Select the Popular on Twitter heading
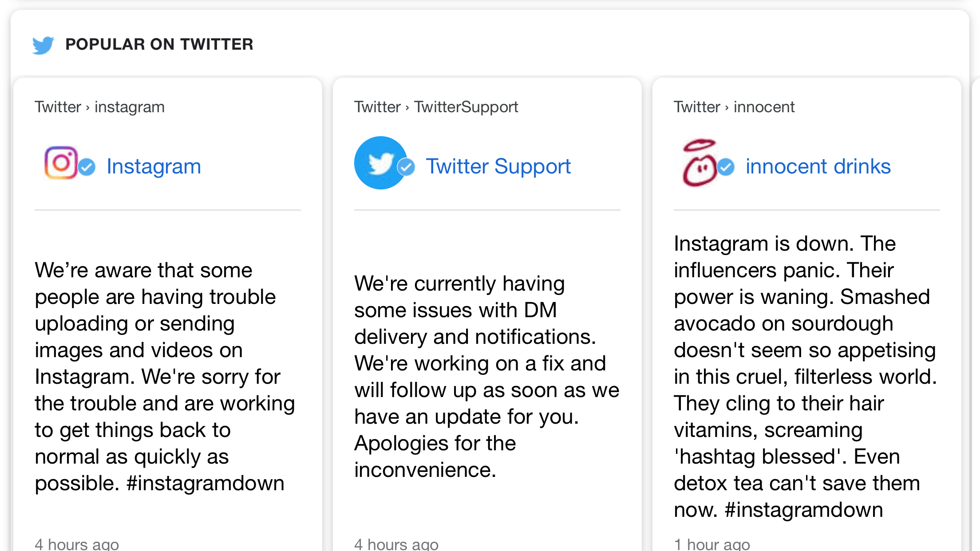This screenshot has width=980, height=551. pos(159,44)
